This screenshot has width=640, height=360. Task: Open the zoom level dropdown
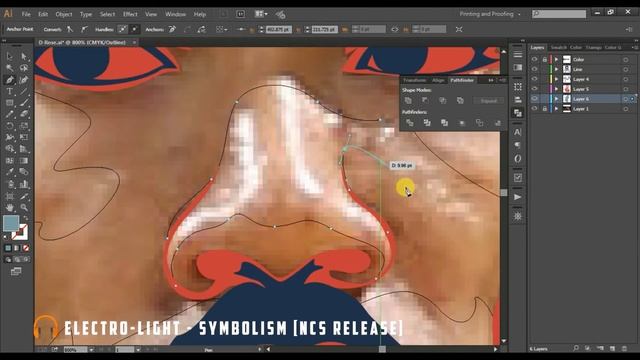click(91, 349)
